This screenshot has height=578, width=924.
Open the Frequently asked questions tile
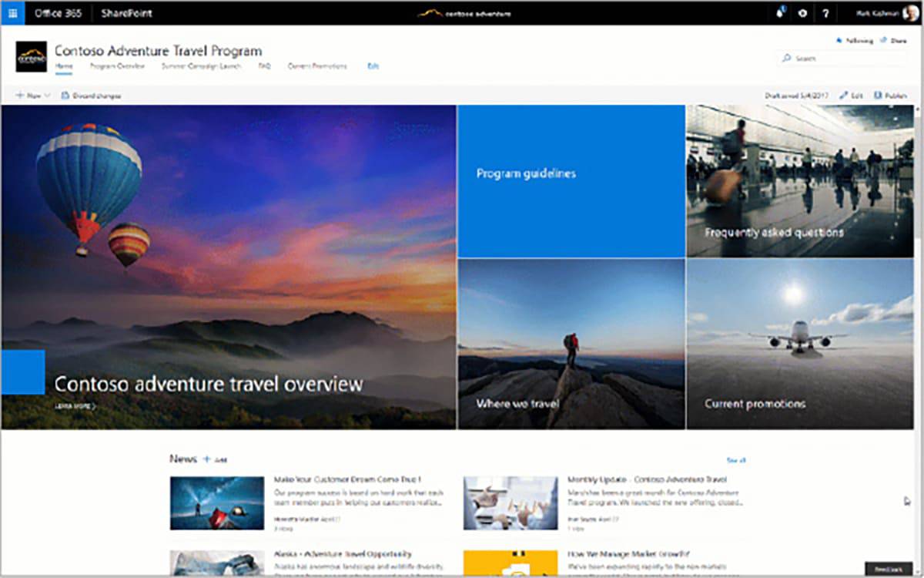800,181
